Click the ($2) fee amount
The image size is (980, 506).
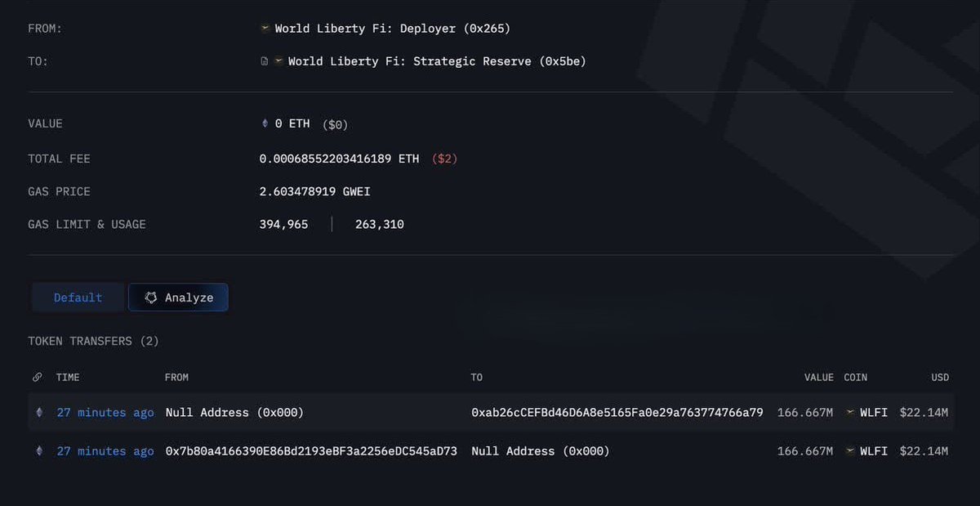pyautogui.click(x=443, y=159)
